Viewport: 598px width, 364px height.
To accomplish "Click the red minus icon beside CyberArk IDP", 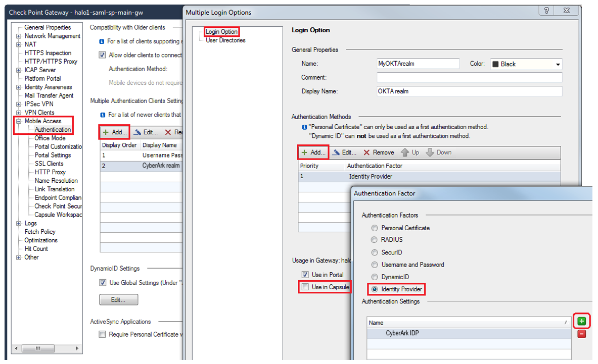I will [581, 334].
